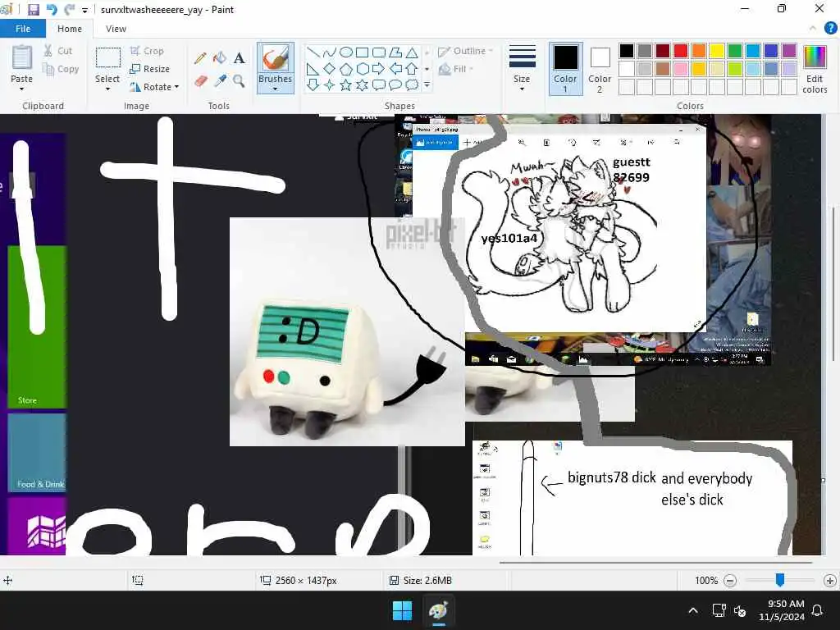
Task: Pick the purple color swatch
Action: click(x=789, y=51)
